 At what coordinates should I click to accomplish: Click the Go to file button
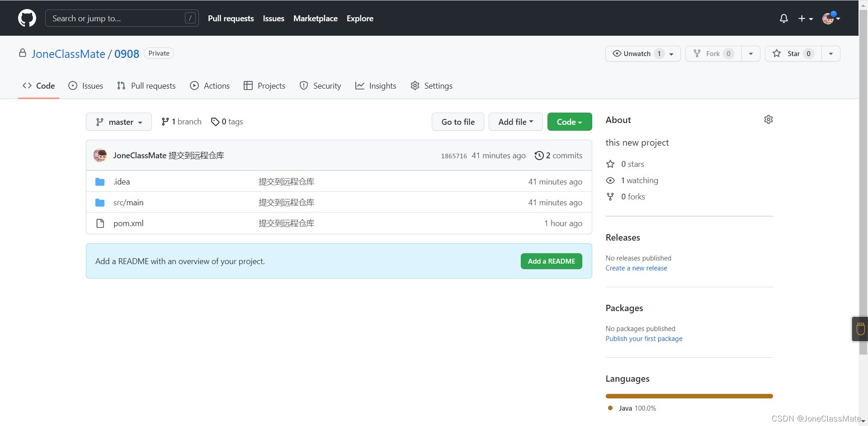458,122
